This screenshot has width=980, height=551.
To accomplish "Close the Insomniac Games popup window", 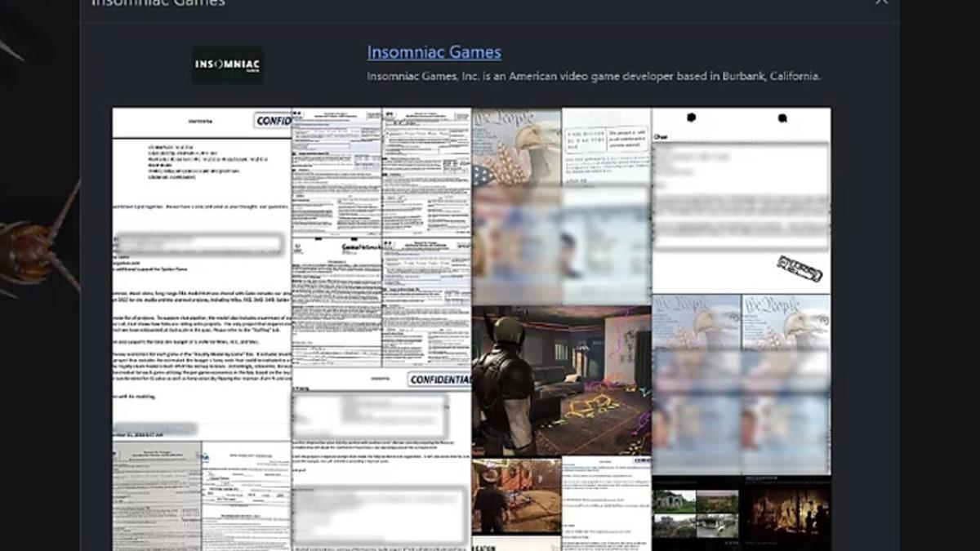I will tap(881, 2).
